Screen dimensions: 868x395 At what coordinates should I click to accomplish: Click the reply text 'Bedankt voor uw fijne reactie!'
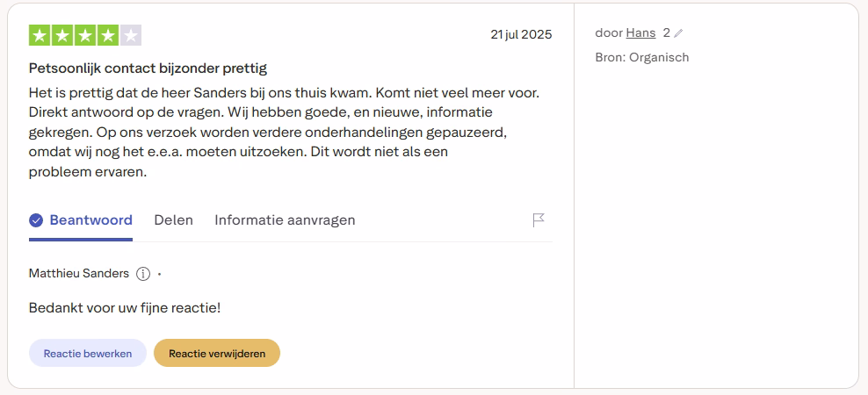125,308
